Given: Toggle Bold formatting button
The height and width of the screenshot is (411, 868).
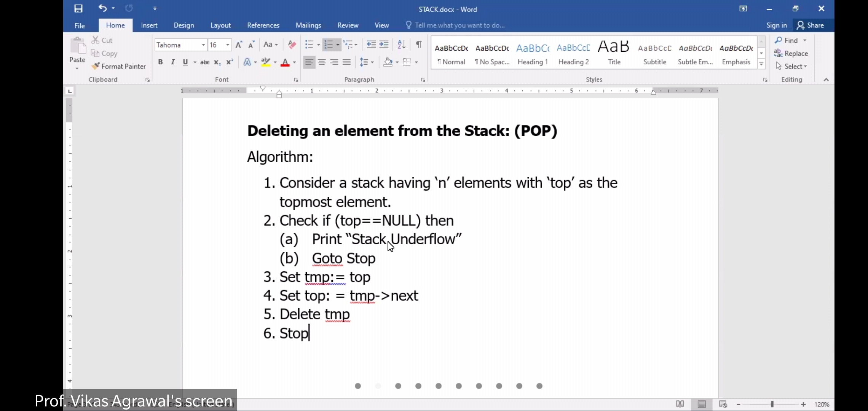Looking at the screenshot, I should coord(160,62).
